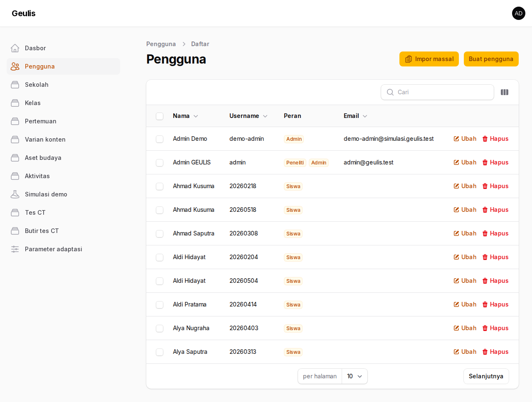Click Hapus for username 20260504
The height and width of the screenshot is (402, 532).
coord(495,281)
